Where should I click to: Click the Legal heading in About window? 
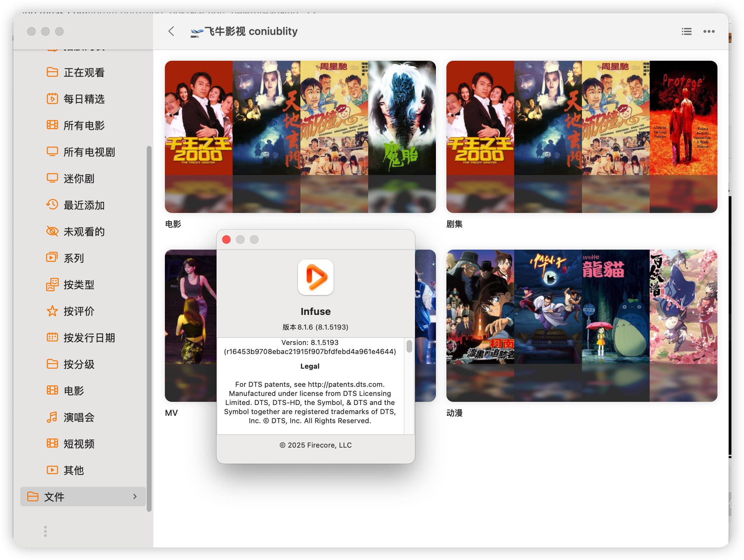click(310, 366)
